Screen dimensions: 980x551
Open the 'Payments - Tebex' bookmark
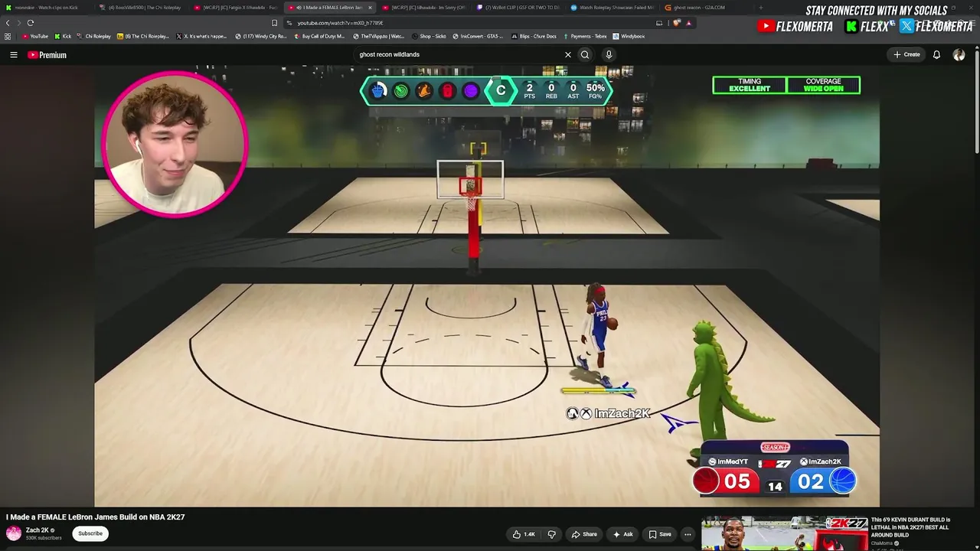click(x=585, y=36)
